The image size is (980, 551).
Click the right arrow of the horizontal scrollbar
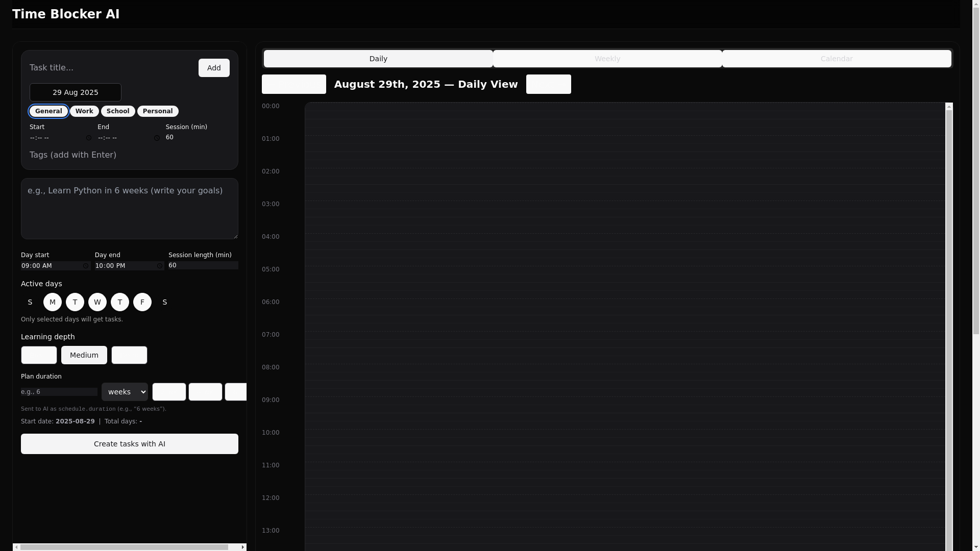(242, 547)
